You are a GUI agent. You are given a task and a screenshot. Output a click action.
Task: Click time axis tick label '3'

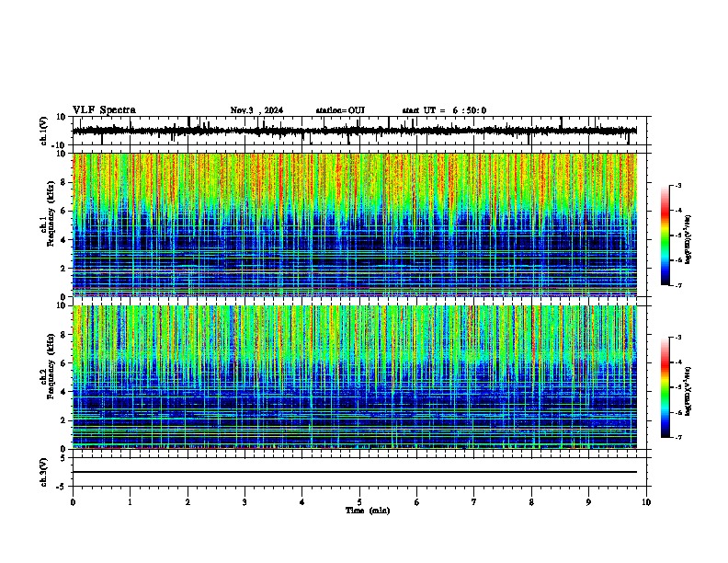click(245, 502)
